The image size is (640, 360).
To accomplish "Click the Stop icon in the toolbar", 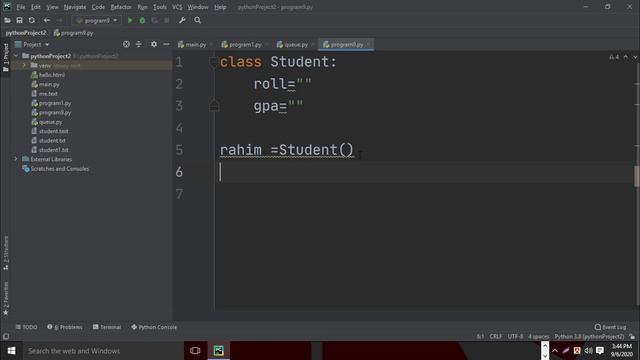I will pyautogui.click(x=167, y=20).
